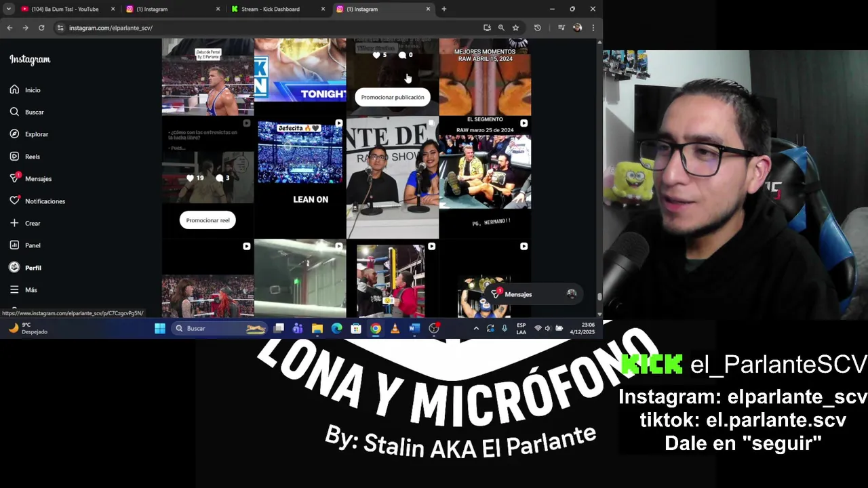Open zoom control in address bar
The image size is (868, 488).
coord(501,28)
